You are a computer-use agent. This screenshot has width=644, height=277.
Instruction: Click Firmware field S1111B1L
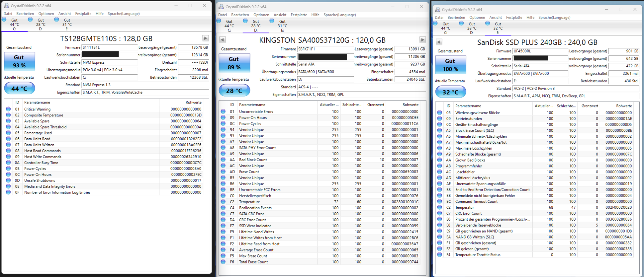[110, 47]
